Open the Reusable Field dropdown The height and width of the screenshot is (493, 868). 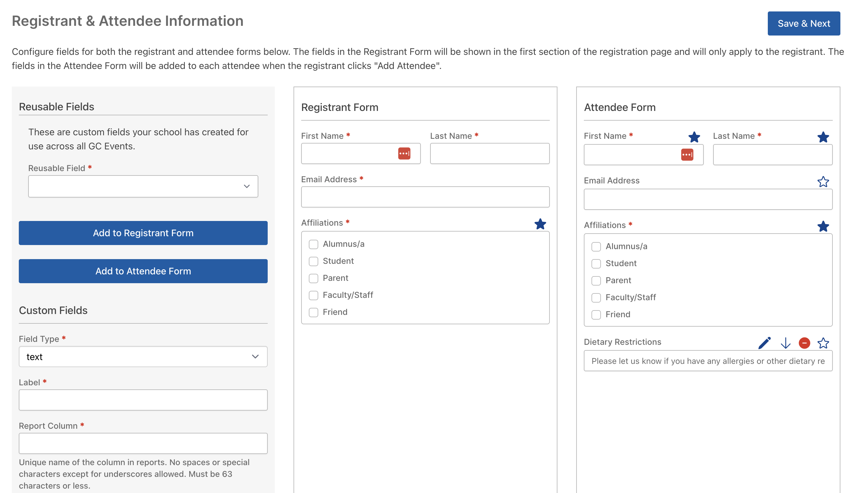coord(143,186)
